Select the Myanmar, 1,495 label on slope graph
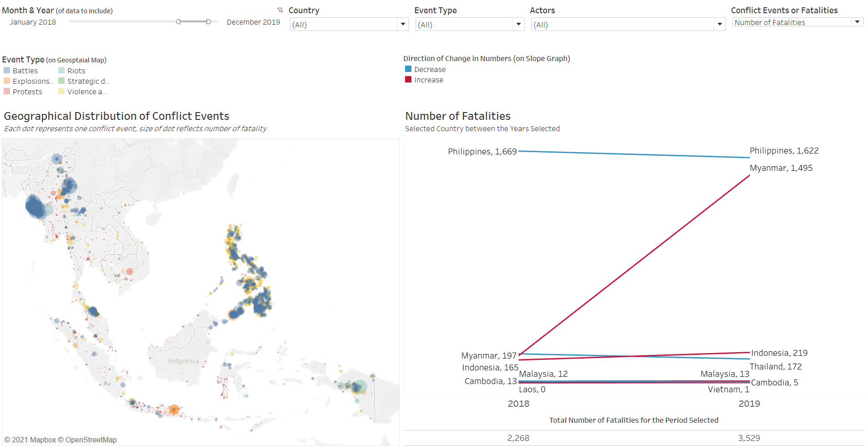Screen dimensions: 868x446 coord(781,168)
